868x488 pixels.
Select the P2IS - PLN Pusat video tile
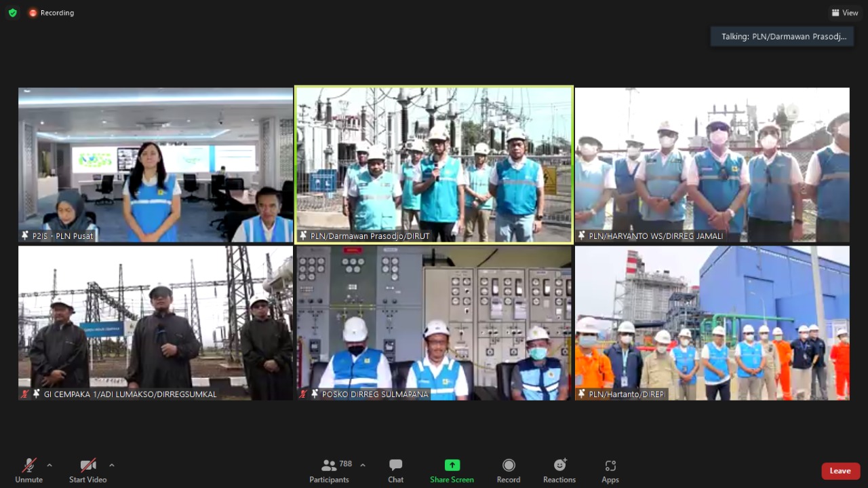(155, 164)
